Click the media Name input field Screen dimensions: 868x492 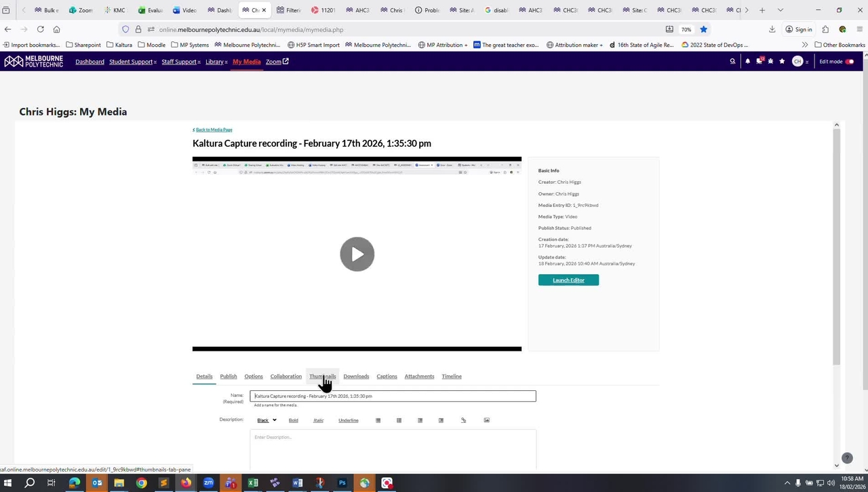(x=393, y=396)
